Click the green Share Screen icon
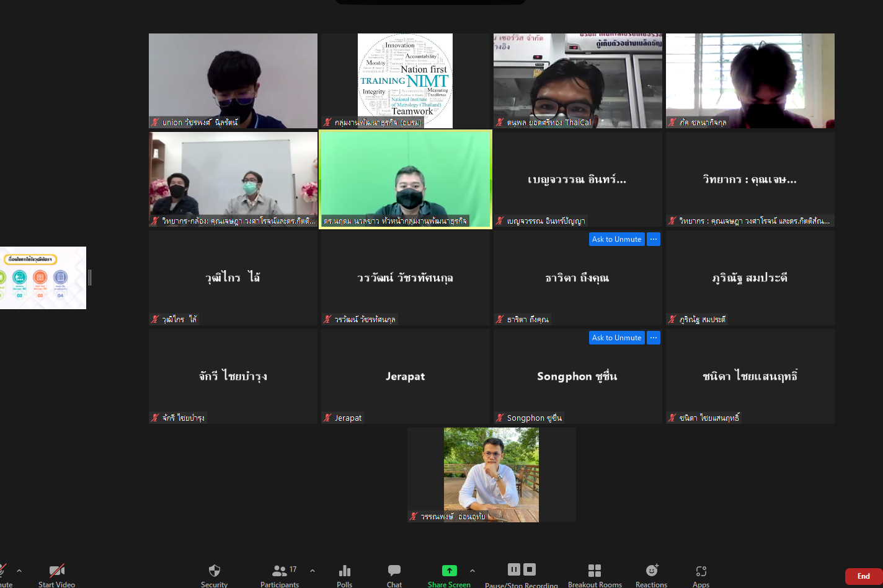Screen dimensions: 883x588 (449, 571)
